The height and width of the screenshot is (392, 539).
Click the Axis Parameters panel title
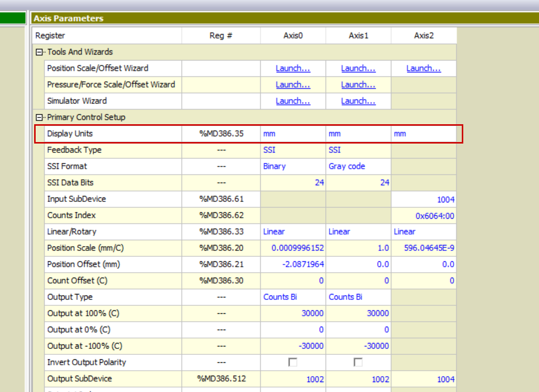(68, 18)
